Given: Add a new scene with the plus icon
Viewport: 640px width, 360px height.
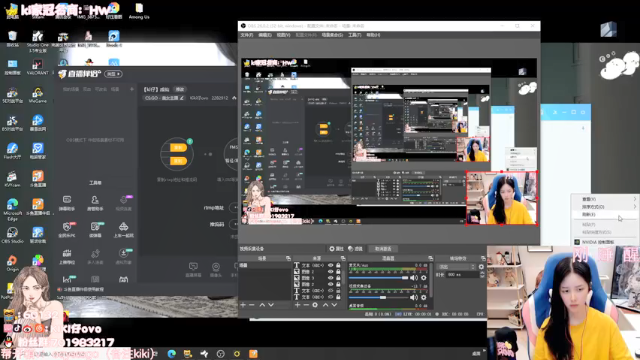Looking at the screenshot, I should pyautogui.click(x=243, y=305).
